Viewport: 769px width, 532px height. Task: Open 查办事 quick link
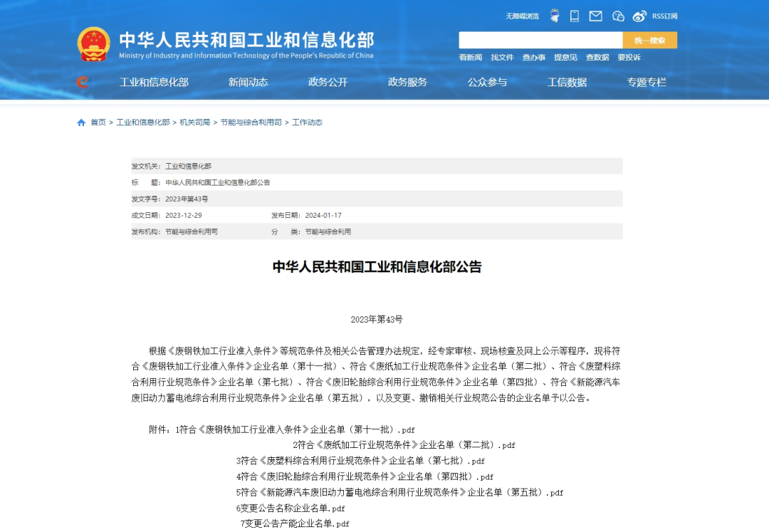pos(533,58)
